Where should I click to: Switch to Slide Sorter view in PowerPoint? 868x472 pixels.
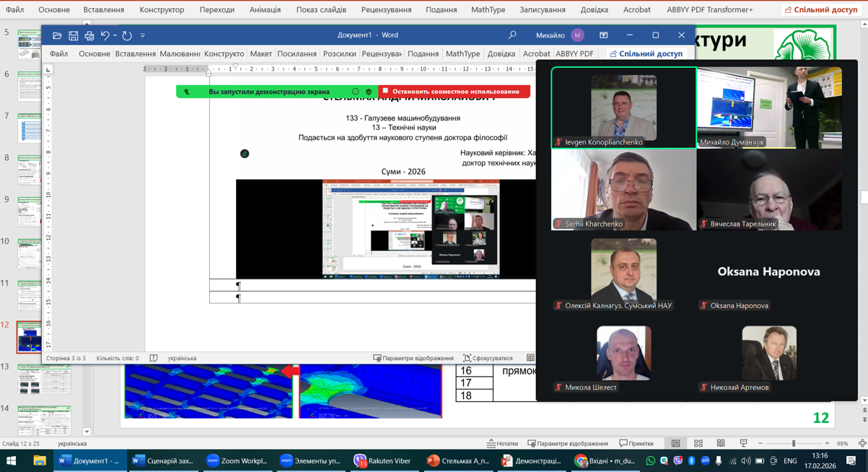tap(698, 443)
